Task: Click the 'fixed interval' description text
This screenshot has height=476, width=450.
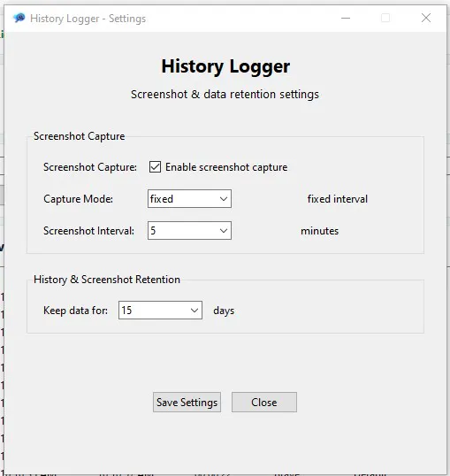Action: pyautogui.click(x=338, y=199)
